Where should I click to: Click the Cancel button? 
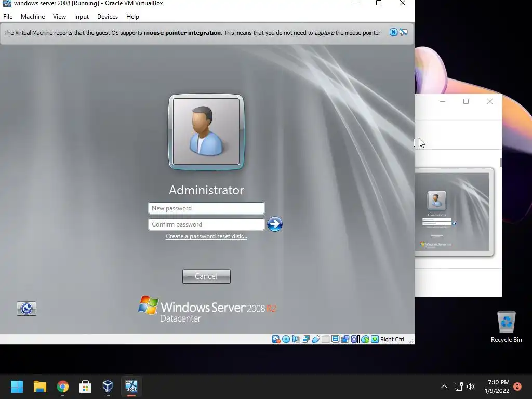[206, 276]
